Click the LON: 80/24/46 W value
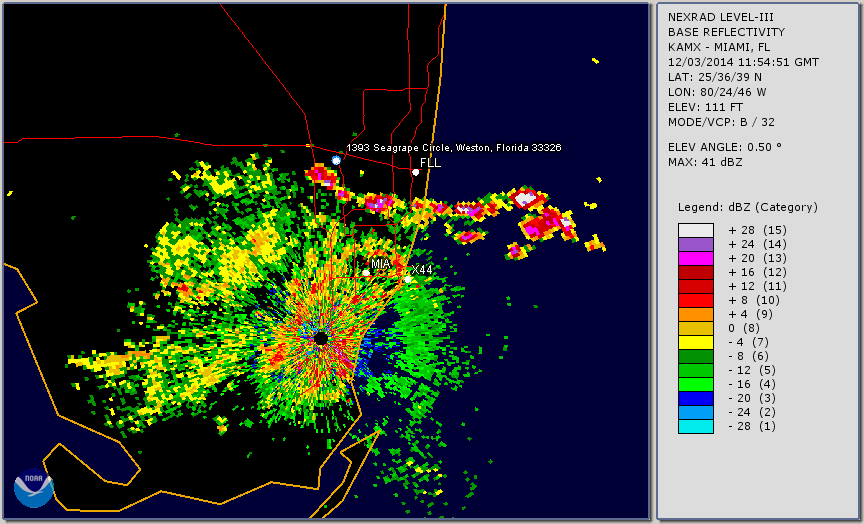 click(x=717, y=92)
